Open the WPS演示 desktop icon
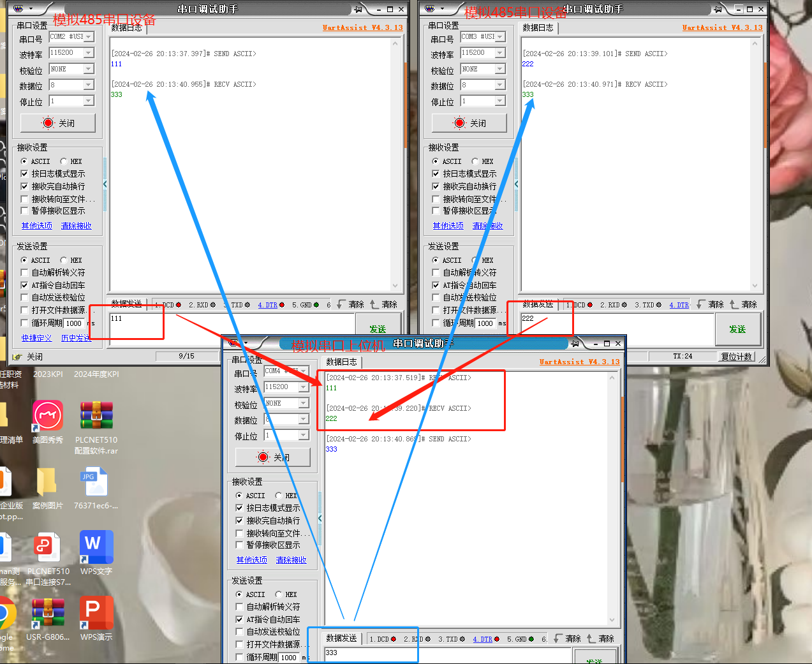Viewport: 812px width, 664px height. pyautogui.click(x=96, y=613)
